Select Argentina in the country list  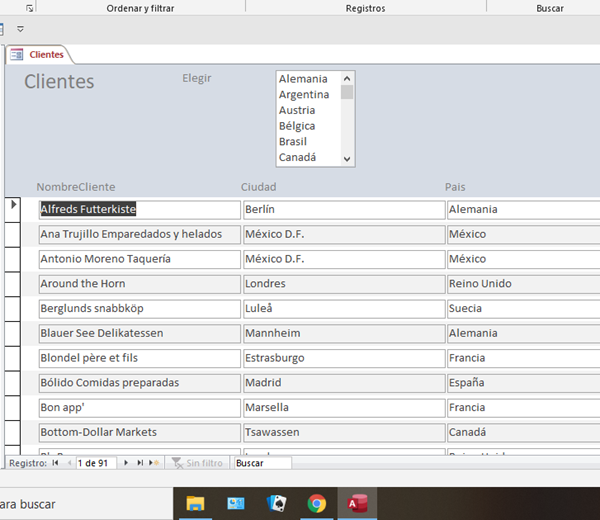click(x=304, y=94)
